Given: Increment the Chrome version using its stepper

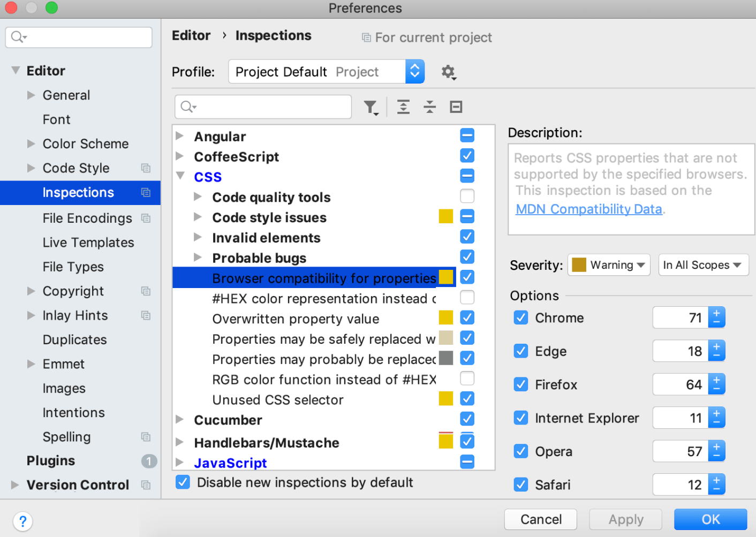Looking at the screenshot, I should click(717, 314).
